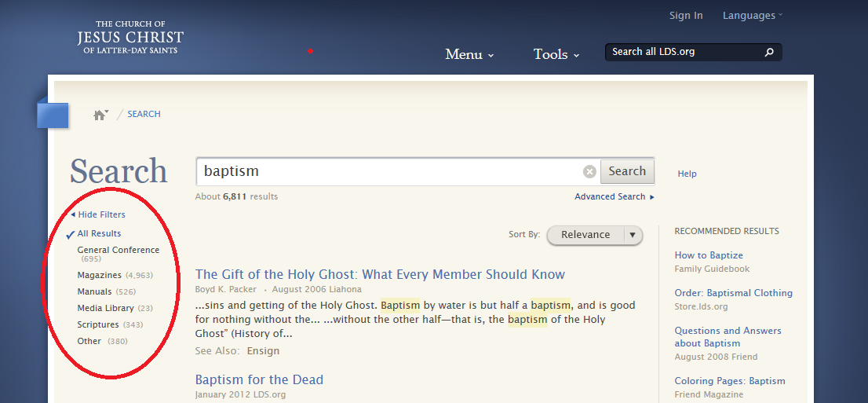
Task: Open Questions and Answers about Baptism
Action: coord(728,337)
